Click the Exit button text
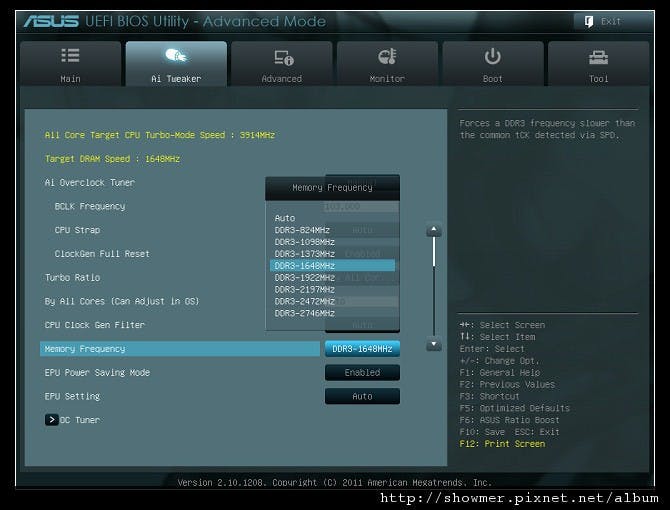670x510 pixels. point(611,21)
